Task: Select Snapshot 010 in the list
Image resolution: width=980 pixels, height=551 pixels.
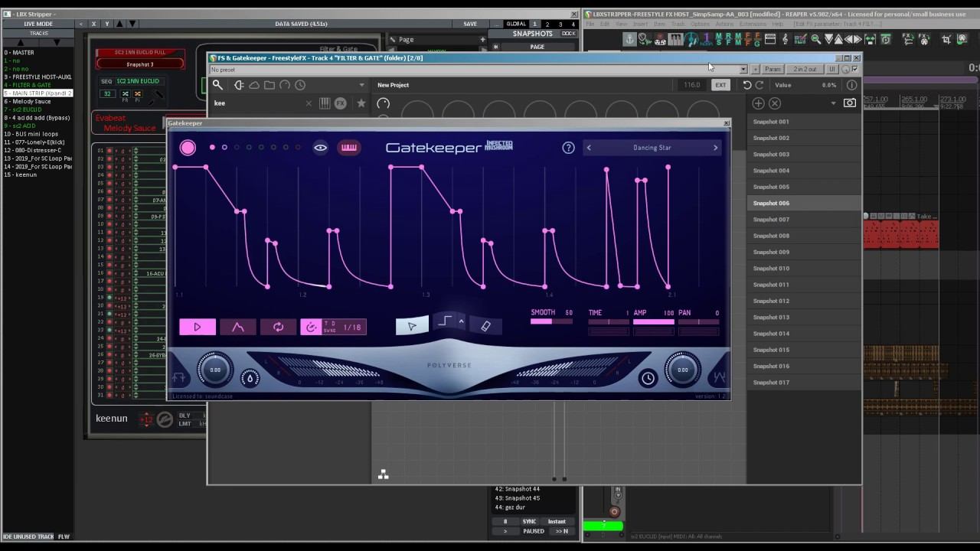Action: tap(804, 269)
